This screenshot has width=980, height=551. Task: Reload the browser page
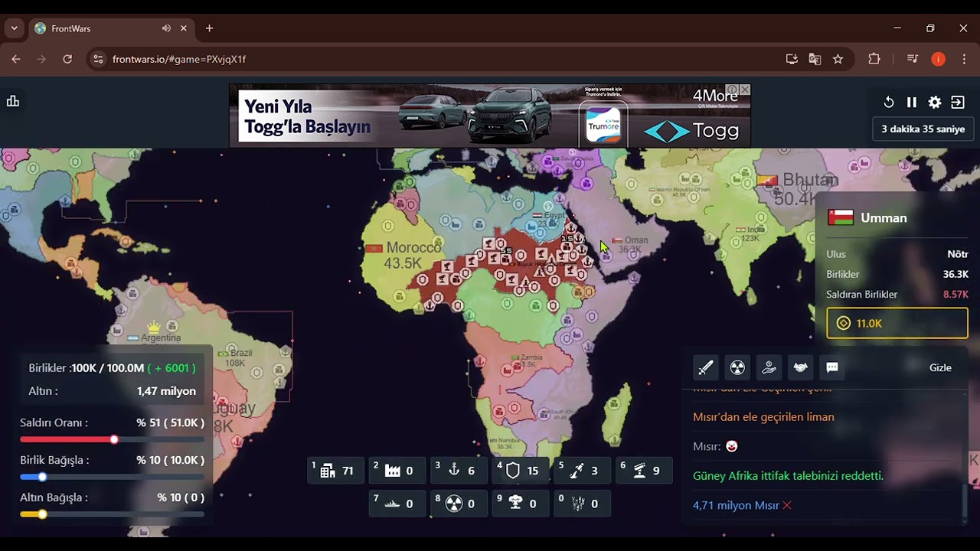[x=67, y=59]
